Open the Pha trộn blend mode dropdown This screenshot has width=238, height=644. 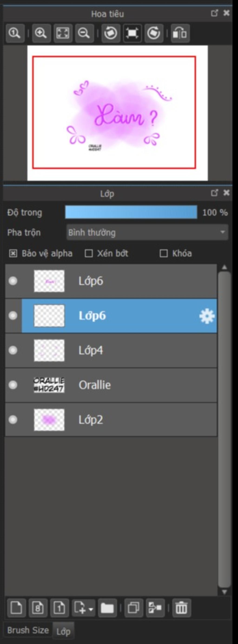pyautogui.click(x=147, y=232)
